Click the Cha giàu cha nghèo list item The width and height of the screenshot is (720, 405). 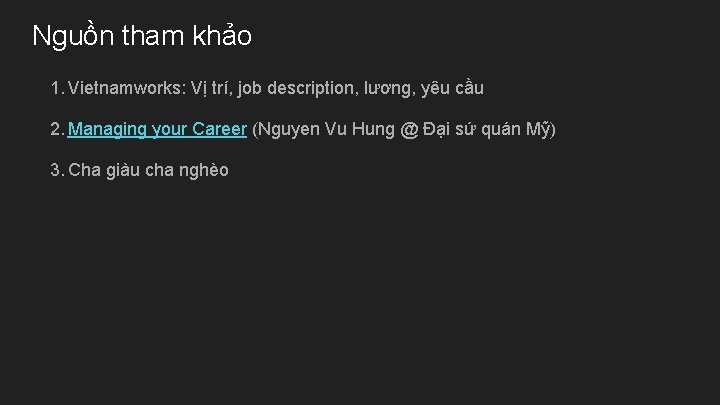[148, 170]
